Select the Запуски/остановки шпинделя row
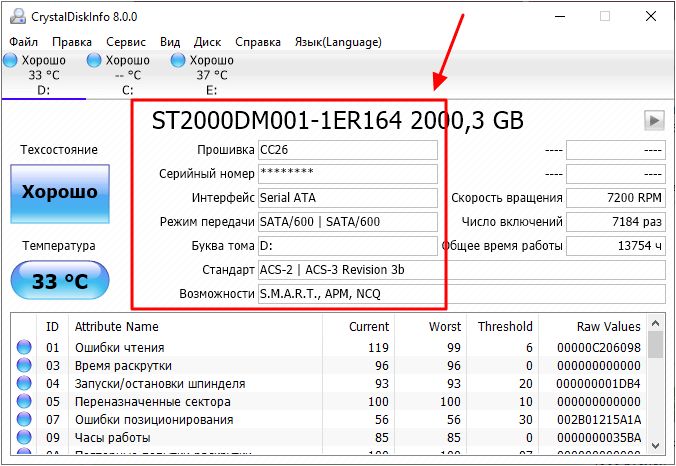676x466 pixels. 329,384
